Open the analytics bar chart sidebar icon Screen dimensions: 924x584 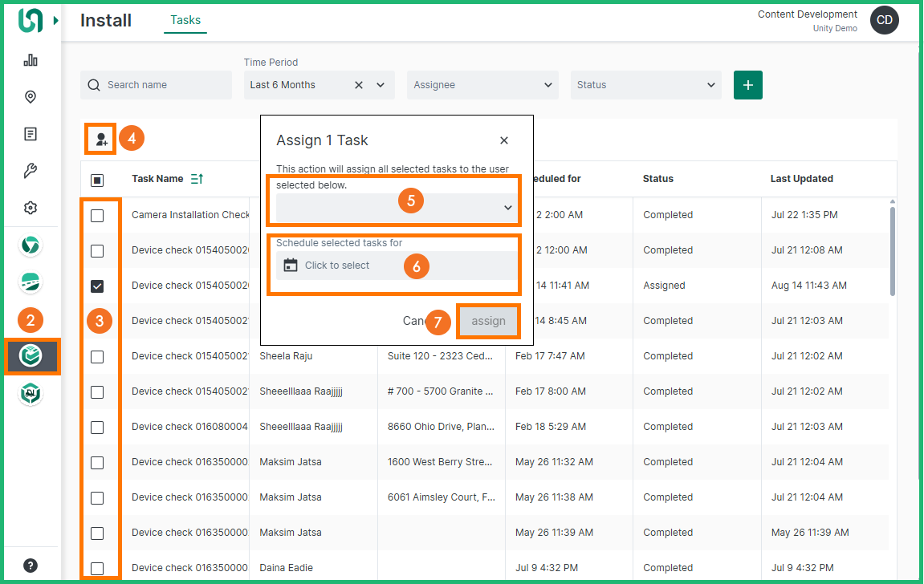[31, 60]
